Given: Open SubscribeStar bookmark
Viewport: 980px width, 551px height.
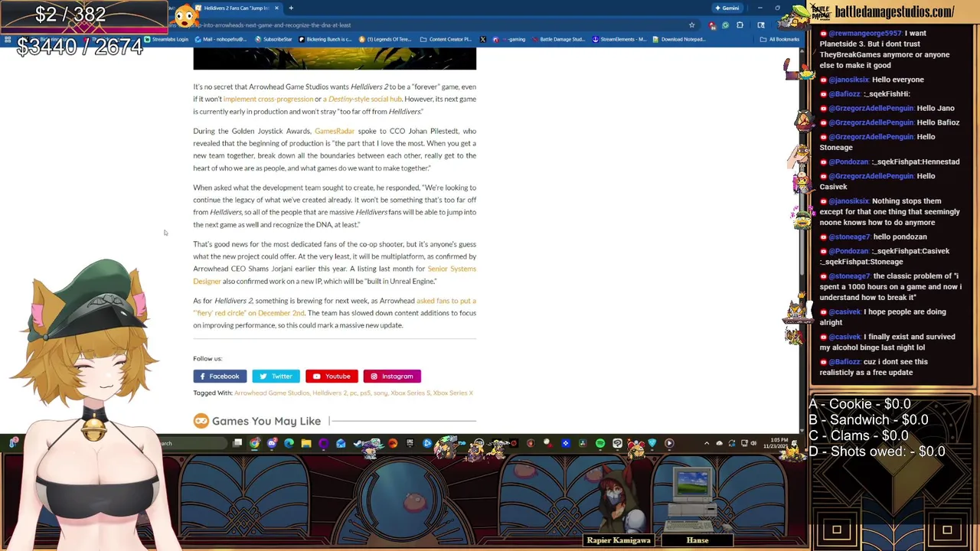Looking at the screenshot, I should [274, 39].
